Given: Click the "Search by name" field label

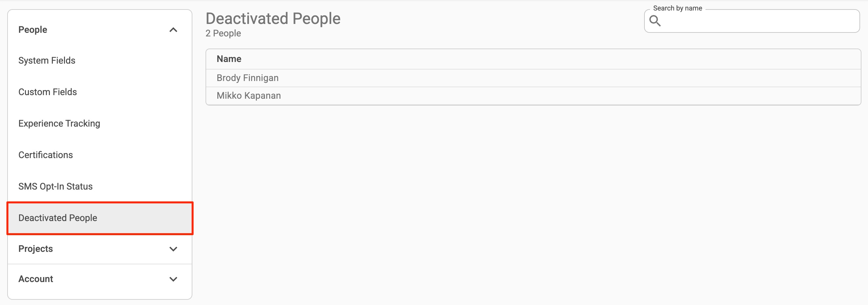Looking at the screenshot, I should point(677,8).
